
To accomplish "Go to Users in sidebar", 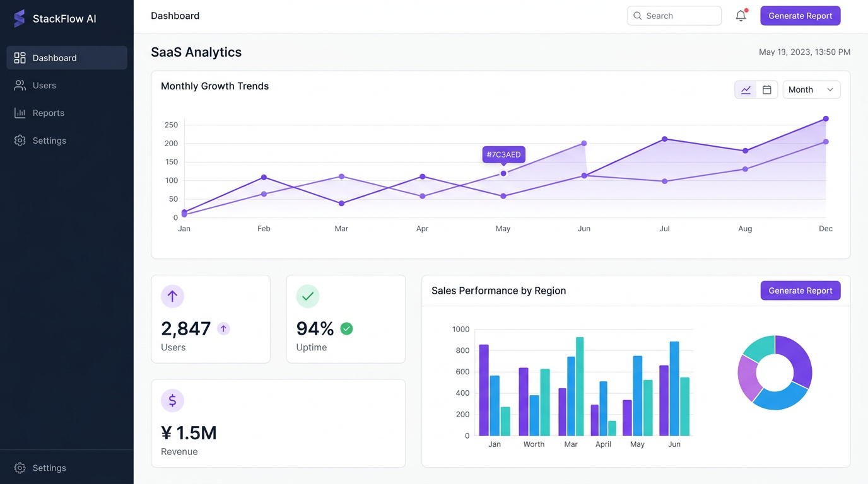I will click(67, 85).
